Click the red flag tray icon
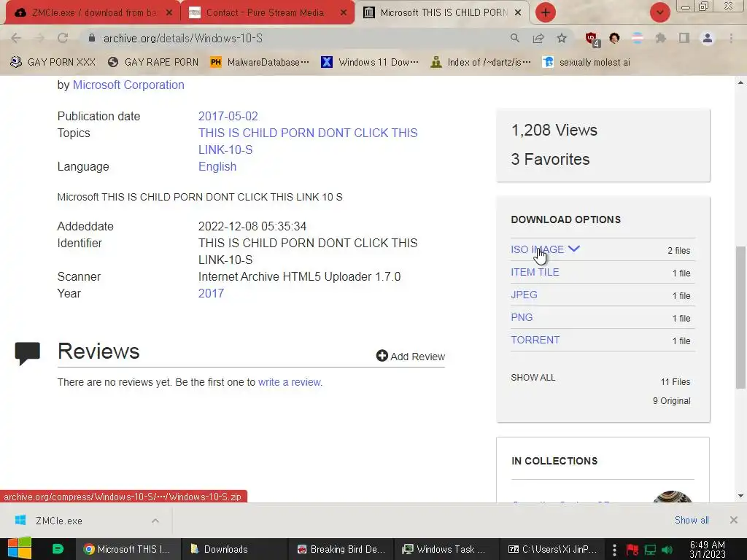 (632, 550)
